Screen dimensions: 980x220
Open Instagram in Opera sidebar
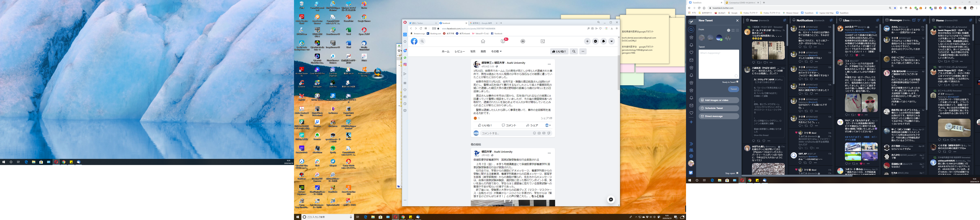[405, 64]
